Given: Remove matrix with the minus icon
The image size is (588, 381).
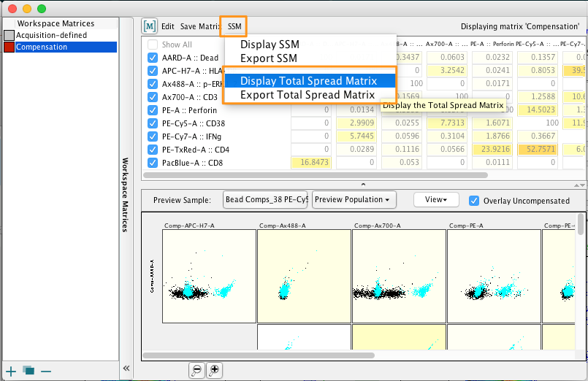Looking at the screenshot, I should click(46, 371).
